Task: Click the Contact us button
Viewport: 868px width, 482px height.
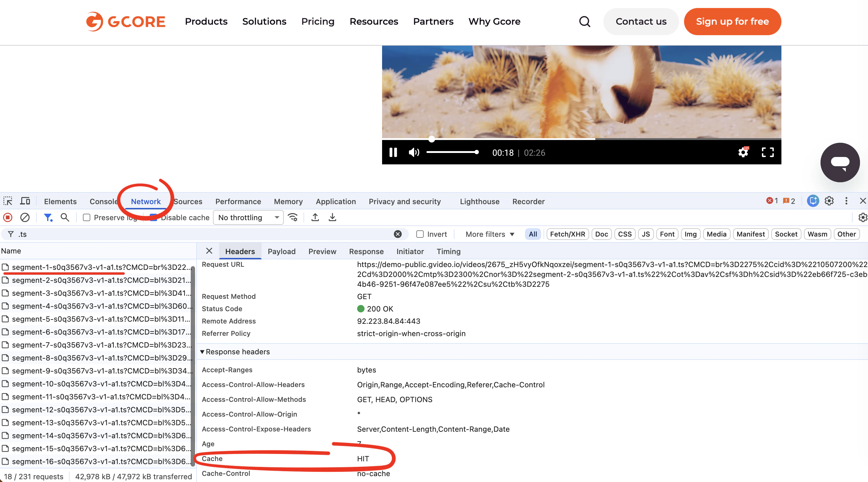Action: coord(641,22)
